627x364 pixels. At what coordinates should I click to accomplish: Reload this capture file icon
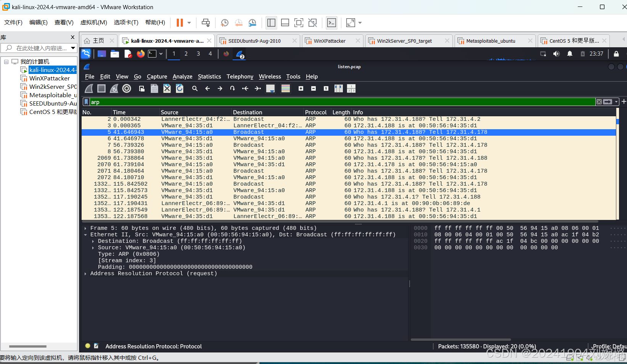click(180, 88)
